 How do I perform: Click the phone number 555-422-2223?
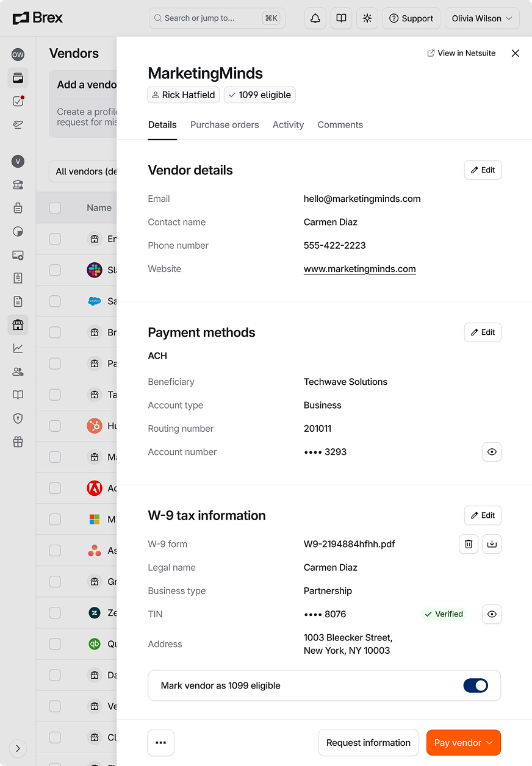[335, 245]
